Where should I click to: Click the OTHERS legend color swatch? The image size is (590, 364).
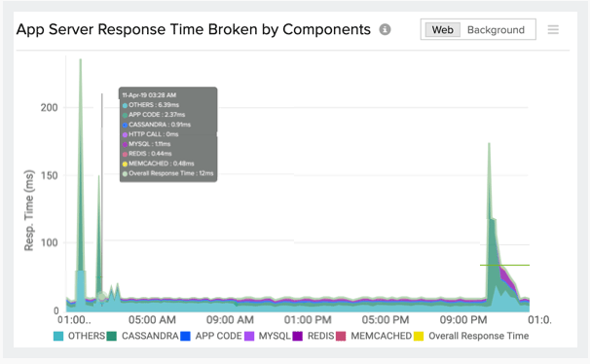58,336
